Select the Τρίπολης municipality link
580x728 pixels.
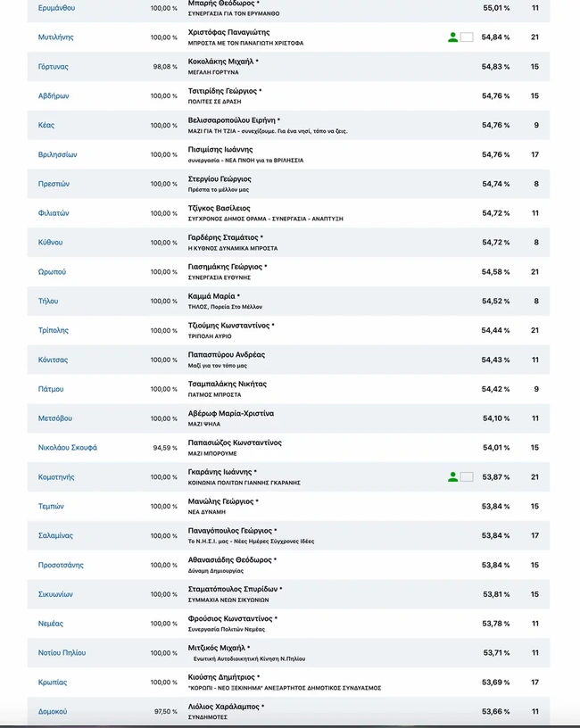tap(53, 331)
